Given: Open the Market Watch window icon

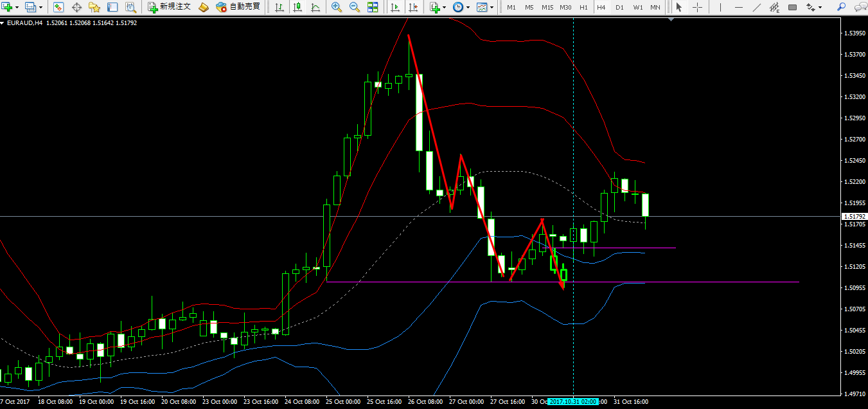Looking at the screenshot, I should click(58, 8).
